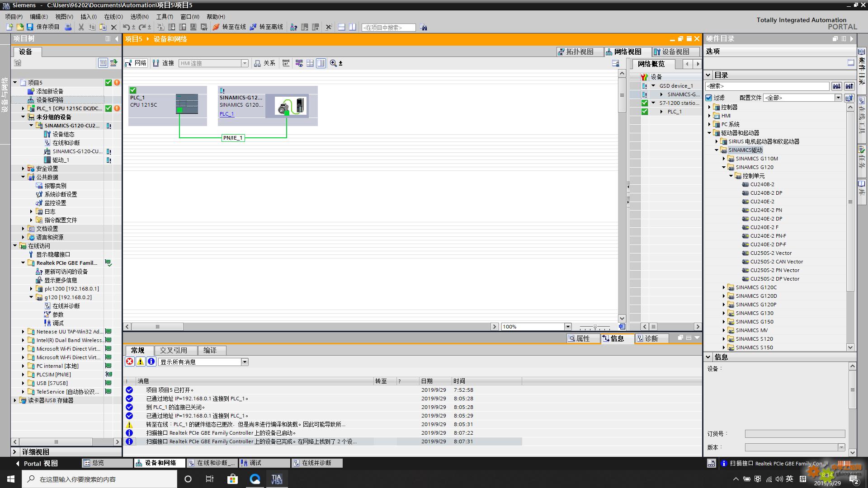The width and height of the screenshot is (868, 488).
Task: Click the Start CPU icon
Action: point(305,27)
